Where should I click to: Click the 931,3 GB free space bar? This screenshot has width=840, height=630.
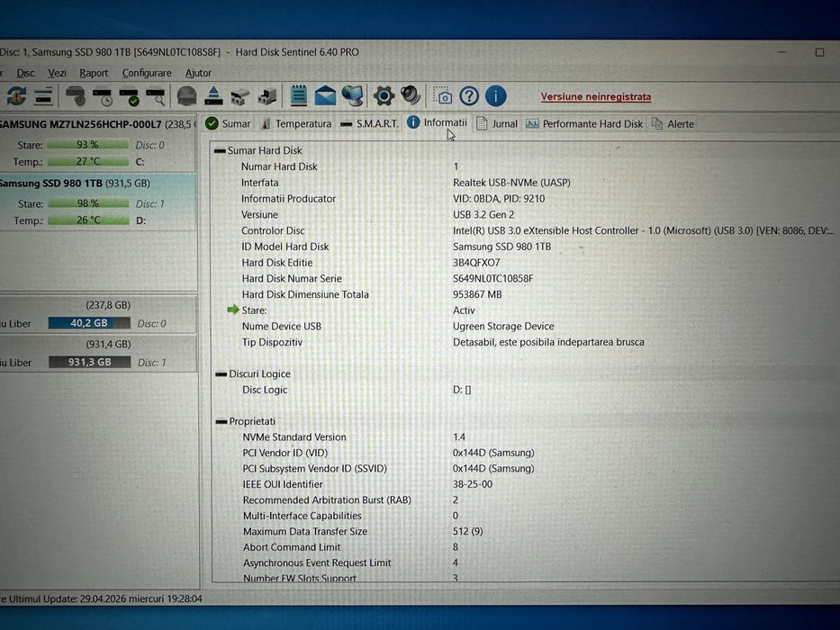[89, 362]
